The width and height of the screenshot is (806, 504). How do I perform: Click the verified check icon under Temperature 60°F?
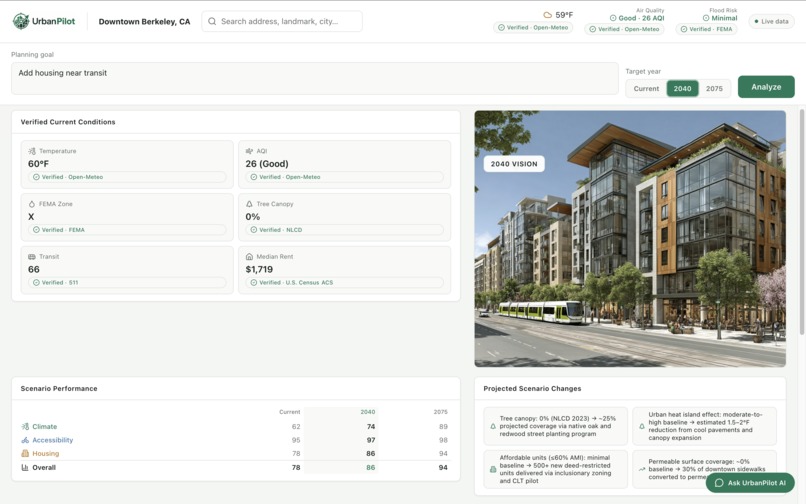[x=36, y=177]
